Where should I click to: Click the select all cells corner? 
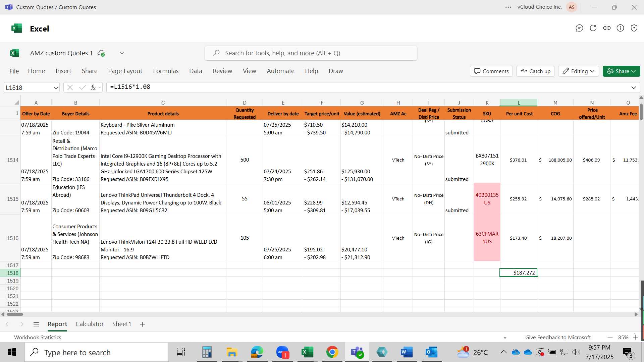click(16, 103)
